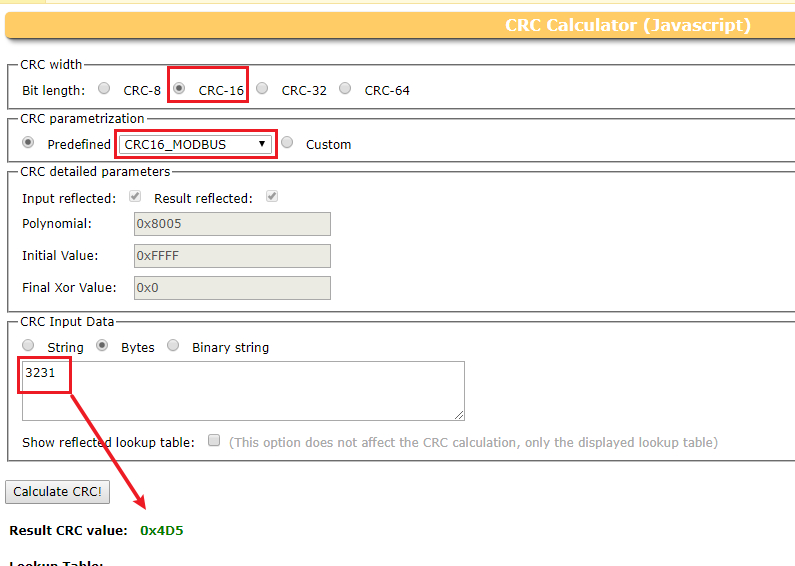Click the Polynomial: label
Screen dimensions: 795x566
tap(57, 224)
